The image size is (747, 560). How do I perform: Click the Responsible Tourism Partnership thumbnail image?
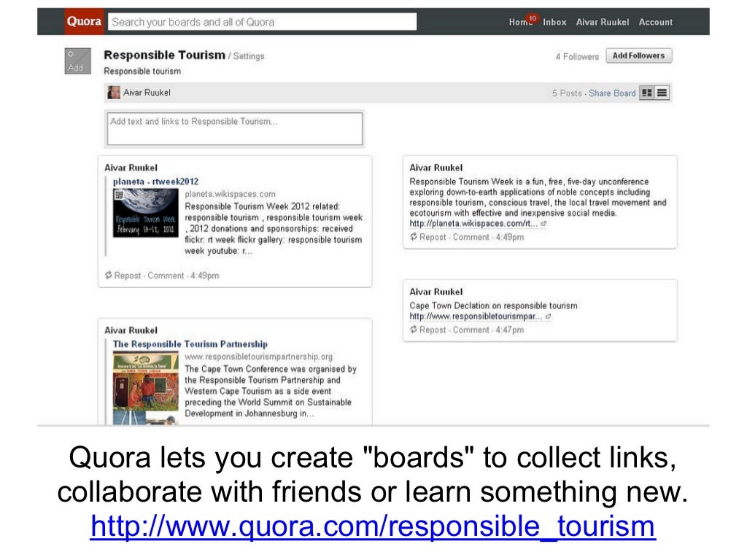(x=146, y=387)
